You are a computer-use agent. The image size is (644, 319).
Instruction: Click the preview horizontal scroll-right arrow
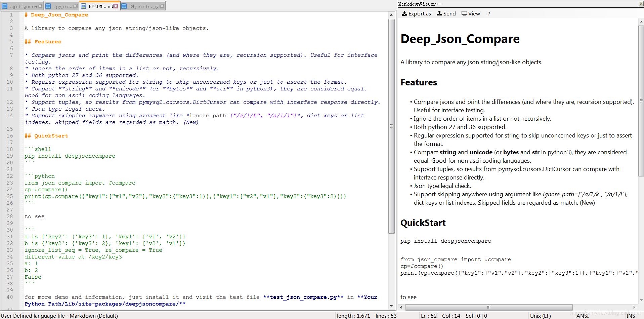point(634,307)
